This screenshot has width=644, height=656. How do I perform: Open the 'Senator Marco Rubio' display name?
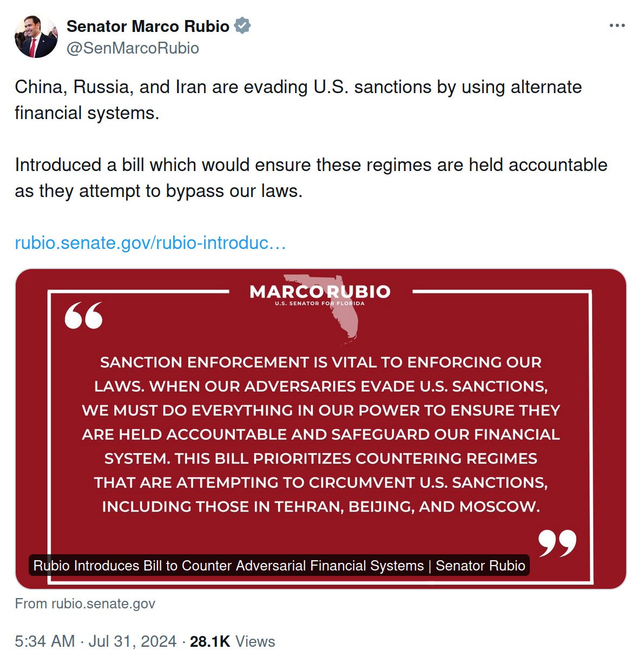pyautogui.click(x=148, y=26)
